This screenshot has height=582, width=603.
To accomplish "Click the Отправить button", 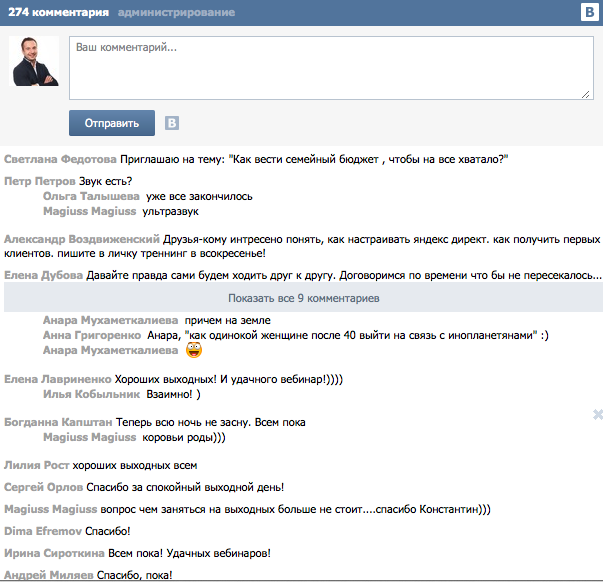I will [112, 123].
